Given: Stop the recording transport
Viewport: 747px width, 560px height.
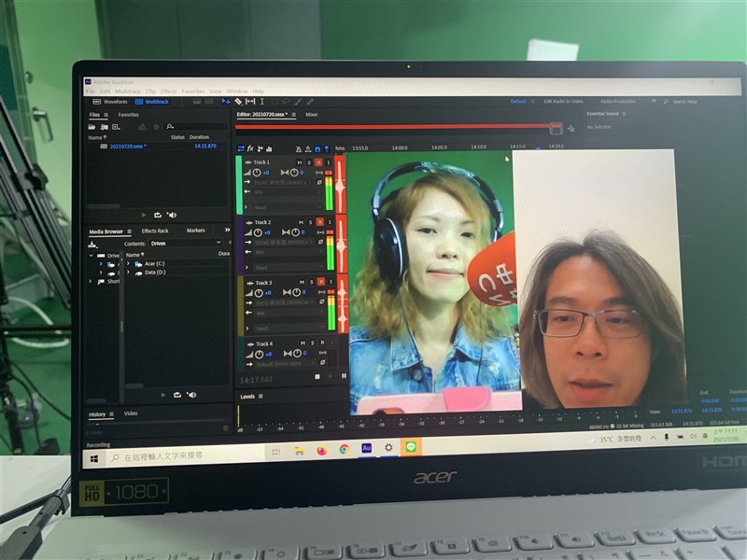Looking at the screenshot, I should pyautogui.click(x=317, y=377).
